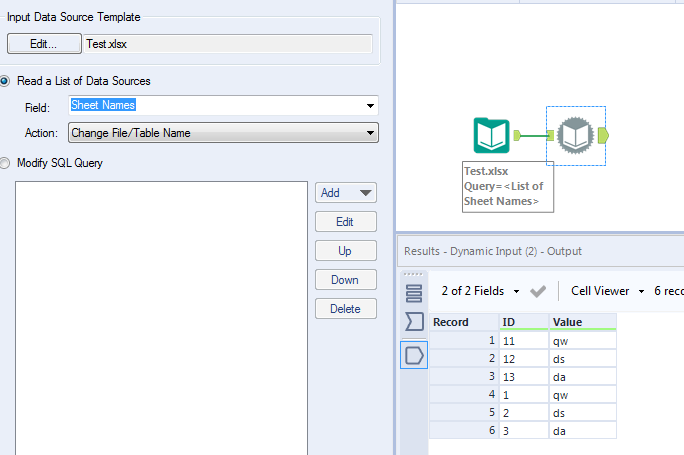Click ID cell with value 13
Image resolution: width=684 pixels, height=455 pixels.
coord(524,376)
